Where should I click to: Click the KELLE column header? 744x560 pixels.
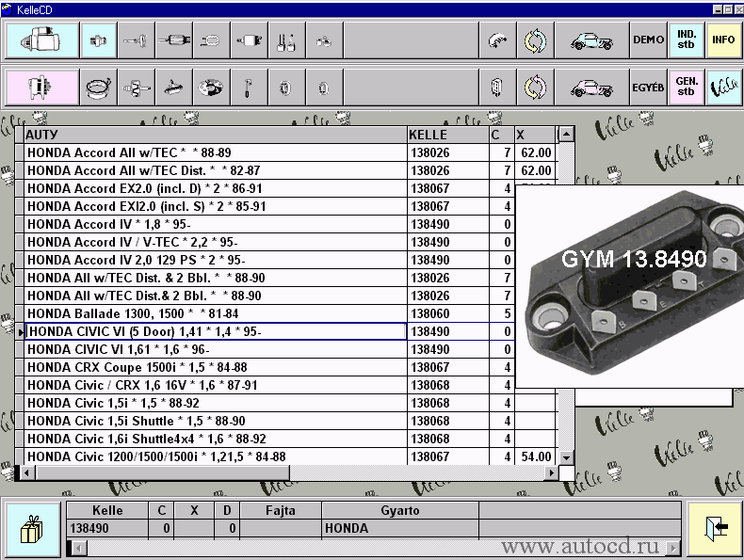tap(448, 135)
